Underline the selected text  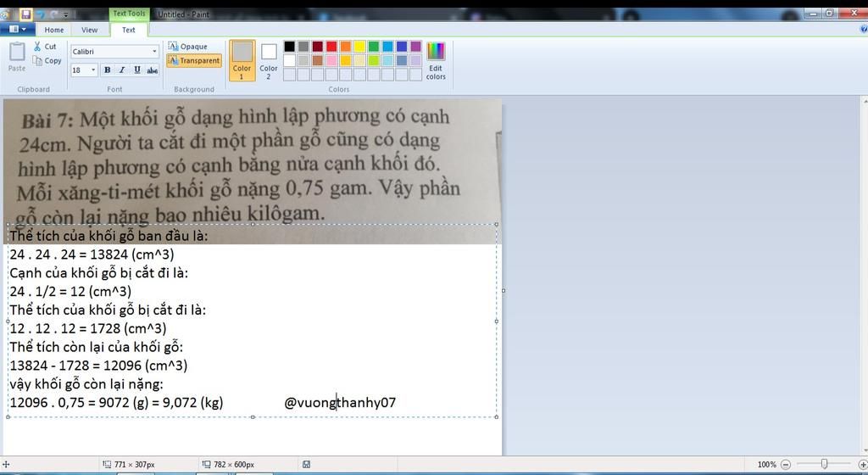click(x=137, y=70)
